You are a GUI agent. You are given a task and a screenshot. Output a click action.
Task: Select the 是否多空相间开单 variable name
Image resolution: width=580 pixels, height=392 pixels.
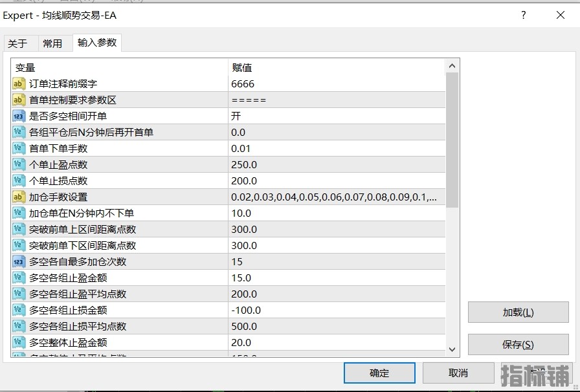coord(68,116)
